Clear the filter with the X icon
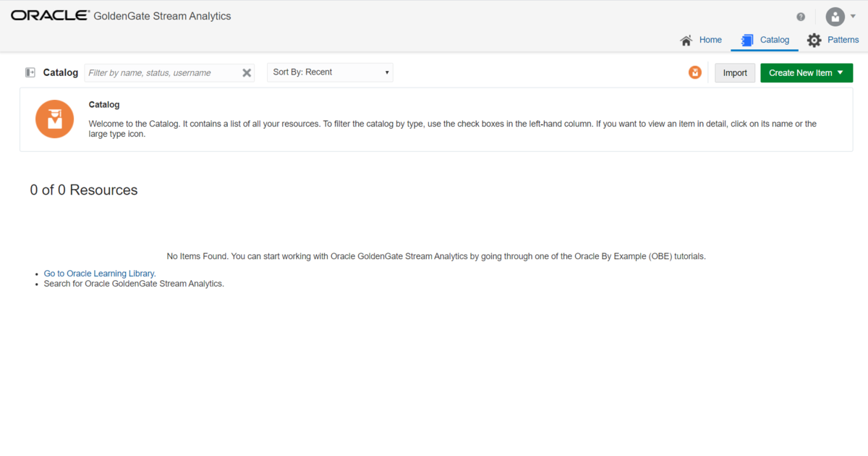Image resolution: width=868 pixels, height=456 pixels. coord(247,72)
